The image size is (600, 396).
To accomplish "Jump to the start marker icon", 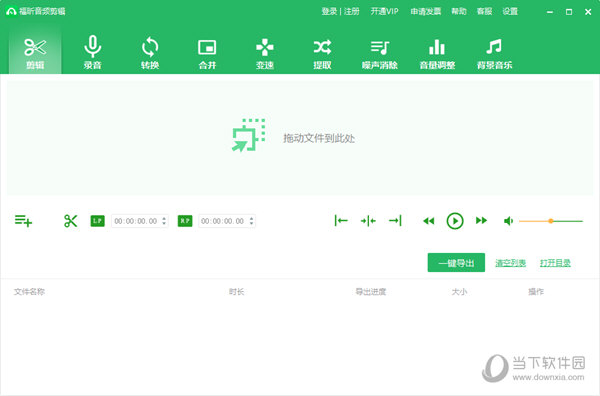I will (341, 220).
